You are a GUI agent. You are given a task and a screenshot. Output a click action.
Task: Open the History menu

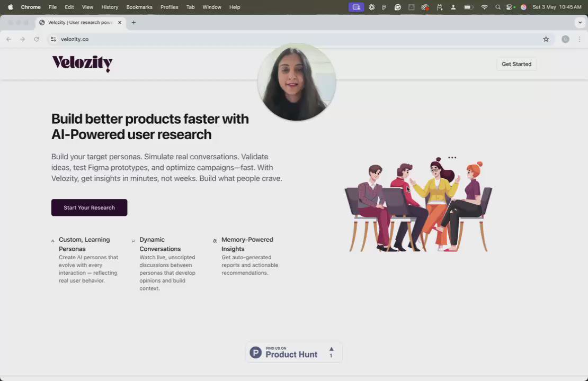pos(110,7)
